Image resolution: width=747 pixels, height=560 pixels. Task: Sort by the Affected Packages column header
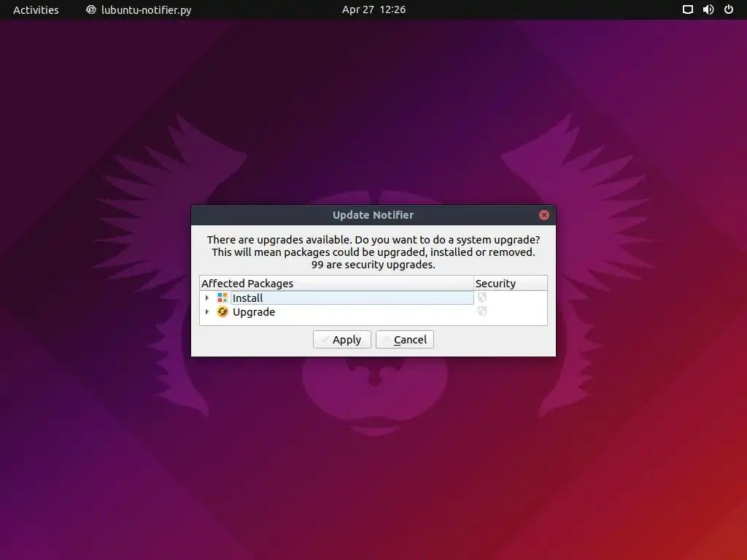pos(337,284)
